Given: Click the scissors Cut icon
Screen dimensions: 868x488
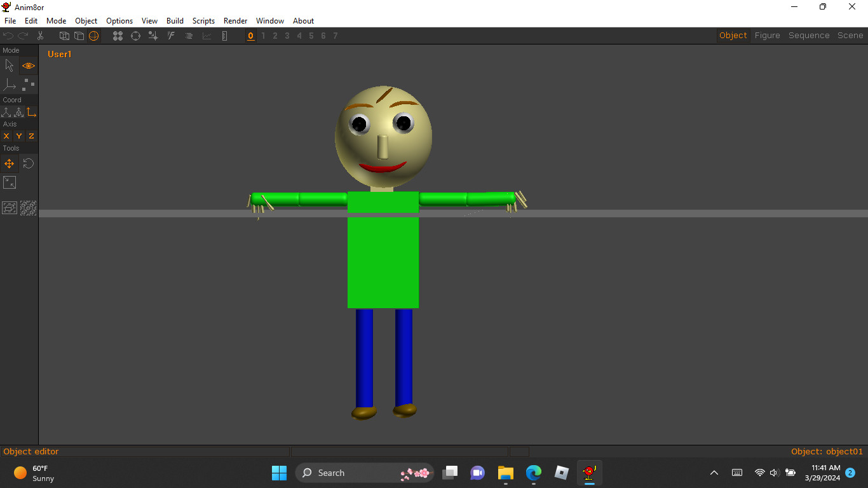Looking at the screenshot, I should 40,36.
